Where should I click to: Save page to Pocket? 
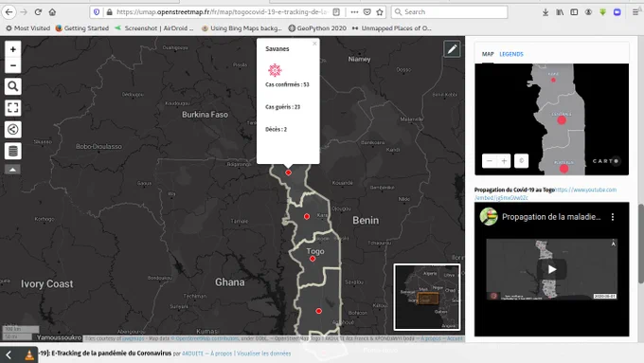click(x=367, y=12)
